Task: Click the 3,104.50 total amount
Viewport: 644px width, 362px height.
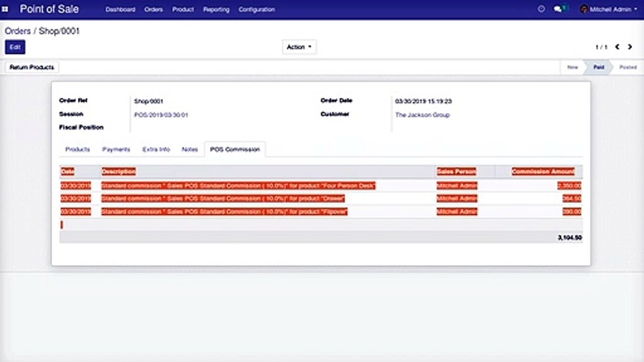Action: (x=570, y=237)
